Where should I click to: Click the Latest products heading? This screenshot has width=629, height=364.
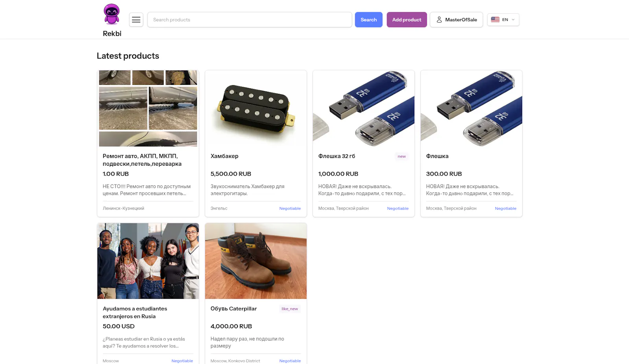coord(128,56)
